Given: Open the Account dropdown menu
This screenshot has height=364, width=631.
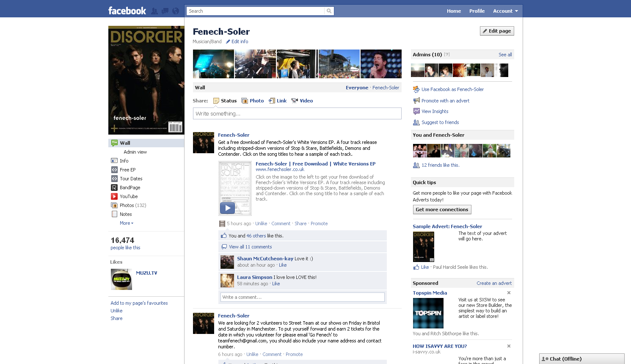Looking at the screenshot, I should click(505, 11).
